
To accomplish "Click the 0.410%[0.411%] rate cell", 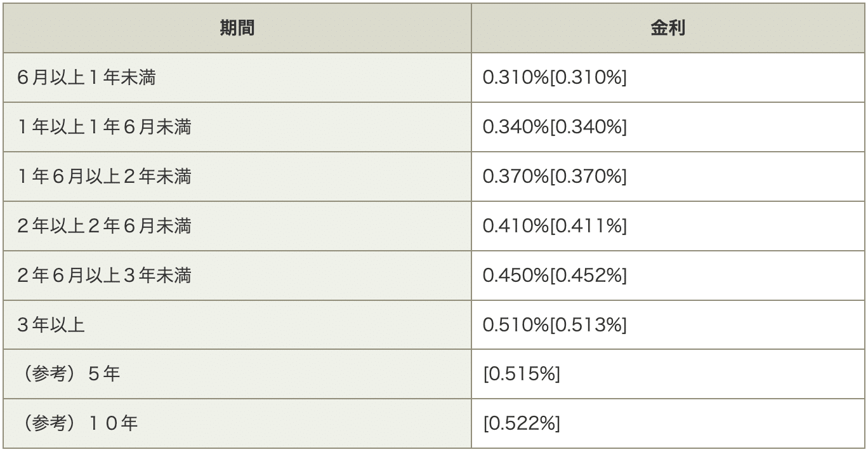I will 555,226.
